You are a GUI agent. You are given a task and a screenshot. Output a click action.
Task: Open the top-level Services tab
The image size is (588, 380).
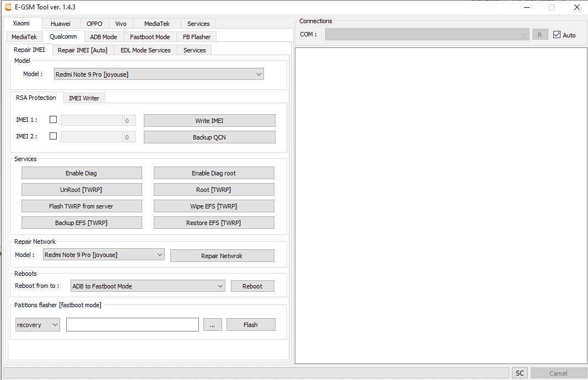[x=198, y=24]
